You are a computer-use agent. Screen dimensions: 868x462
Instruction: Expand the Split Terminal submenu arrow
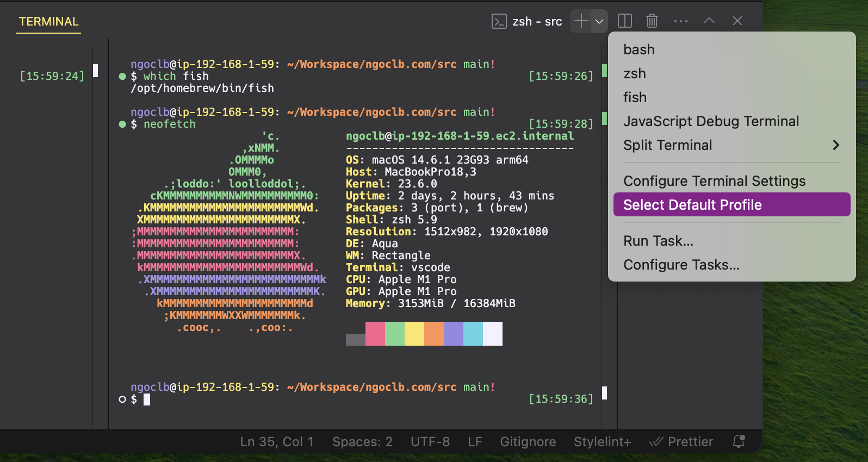pos(836,145)
